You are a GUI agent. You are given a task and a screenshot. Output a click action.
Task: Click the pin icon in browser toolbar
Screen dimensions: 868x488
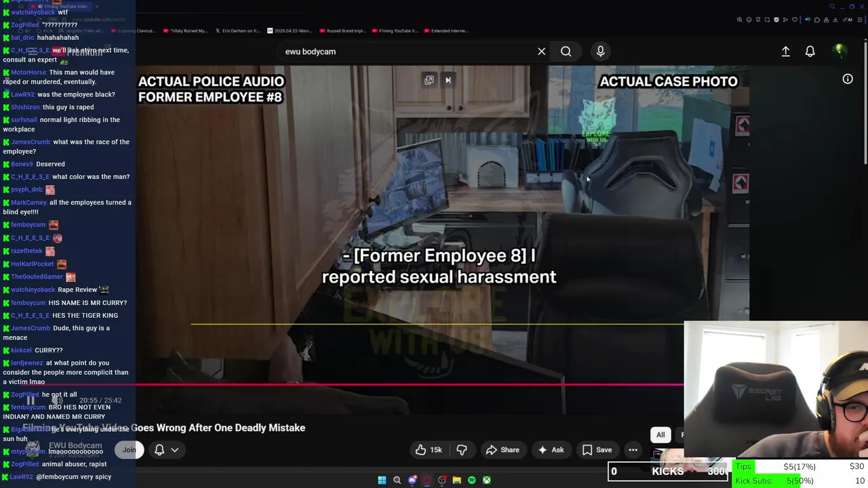(x=758, y=20)
